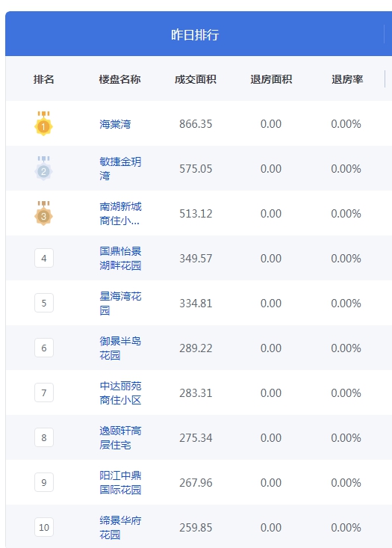This screenshot has height=548, width=392.
Task: Click the 866.35 transaction area value
Action: click(x=196, y=123)
